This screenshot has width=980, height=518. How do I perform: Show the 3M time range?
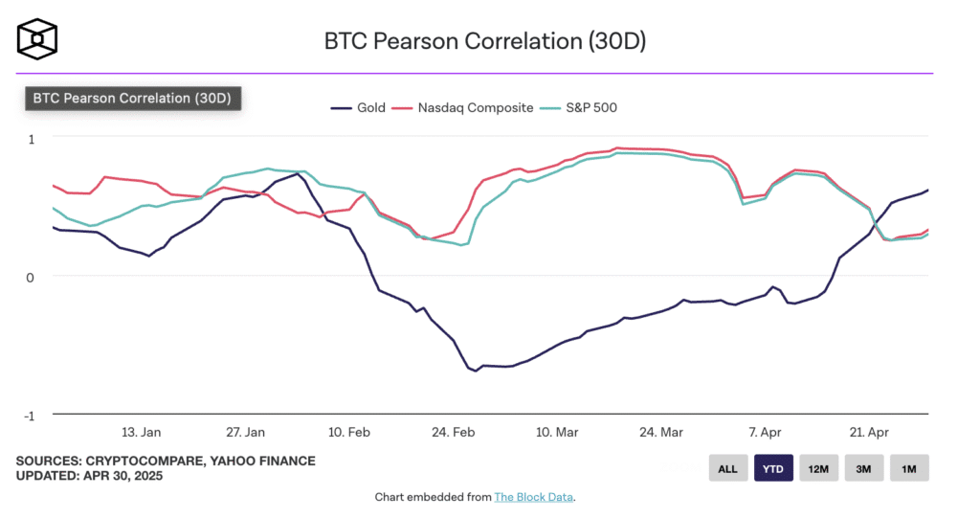pyautogui.click(x=864, y=468)
